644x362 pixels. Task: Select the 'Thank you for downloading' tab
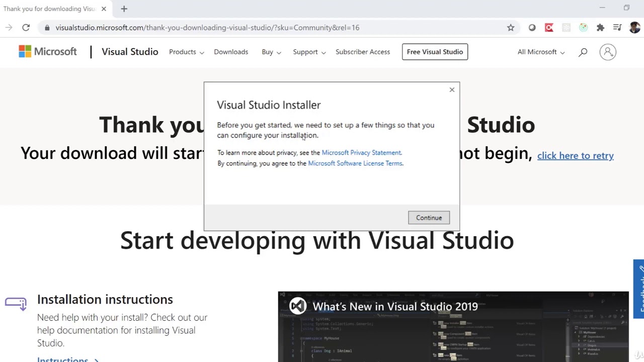pyautogui.click(x=49, y=9)
